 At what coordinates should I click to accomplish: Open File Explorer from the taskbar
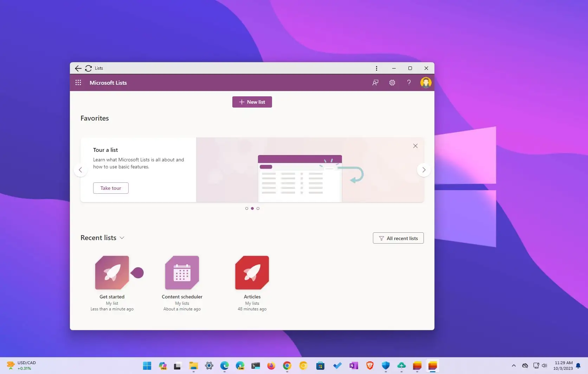[193, 366]
